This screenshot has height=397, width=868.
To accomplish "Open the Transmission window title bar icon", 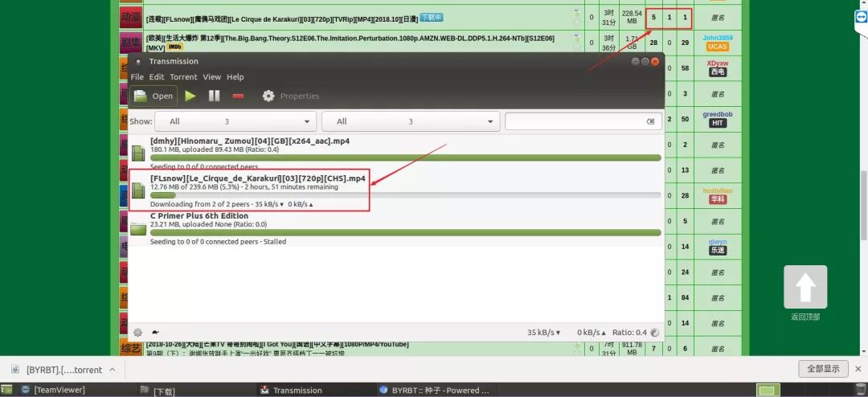I will click(x=138, y=61).
